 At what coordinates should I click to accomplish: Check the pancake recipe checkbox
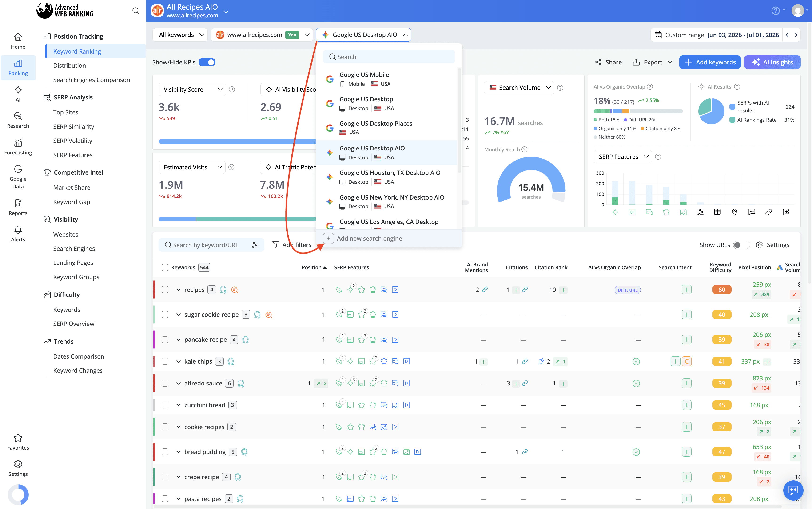coord(165,339)
